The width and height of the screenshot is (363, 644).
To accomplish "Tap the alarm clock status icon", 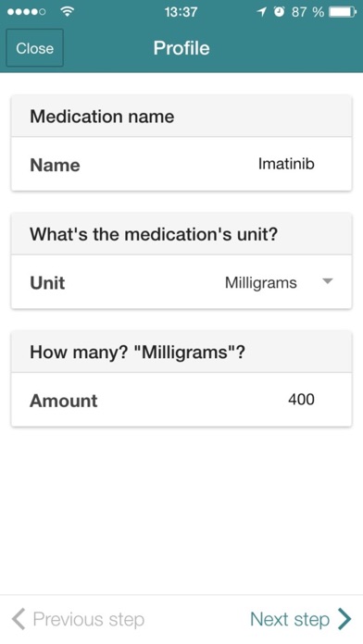I will pyautogui.click(x=279, y=12).
